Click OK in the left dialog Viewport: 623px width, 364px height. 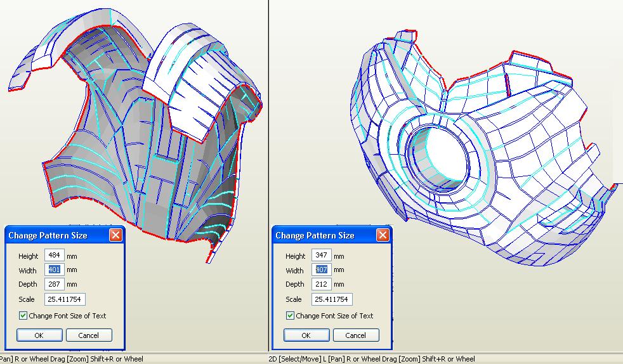coord(39,335)
